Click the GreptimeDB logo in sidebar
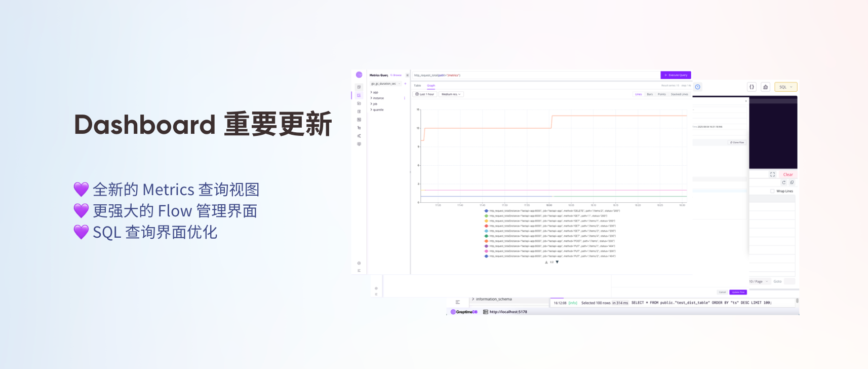868x369 pixels. 359,75
